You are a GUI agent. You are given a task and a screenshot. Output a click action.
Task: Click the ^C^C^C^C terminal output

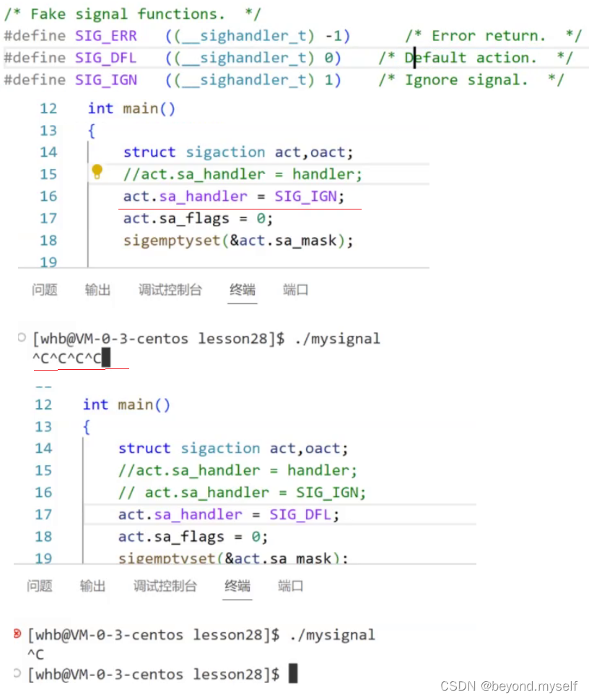pos(67,358)
